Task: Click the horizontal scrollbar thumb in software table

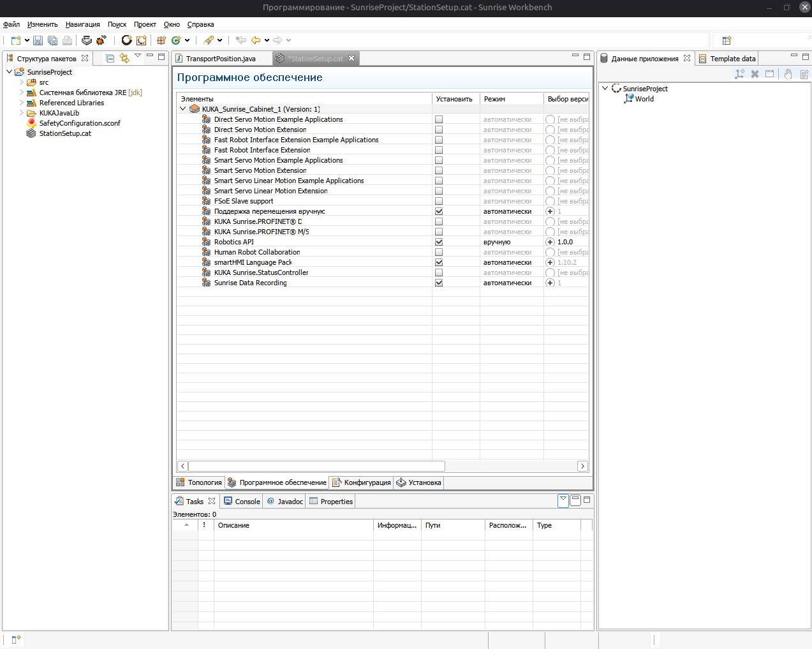Action: 316,466
